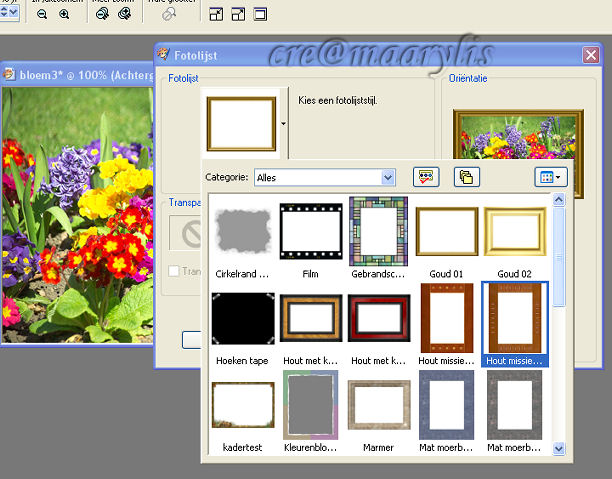Click the flower photo in bloem3 window
The image size is (612, 479).
tap(77, 215)
